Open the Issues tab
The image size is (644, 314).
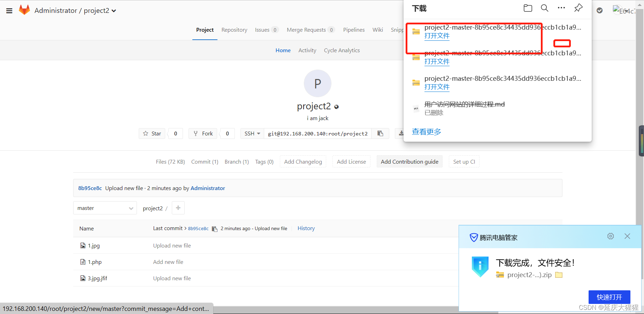[266, 30]
